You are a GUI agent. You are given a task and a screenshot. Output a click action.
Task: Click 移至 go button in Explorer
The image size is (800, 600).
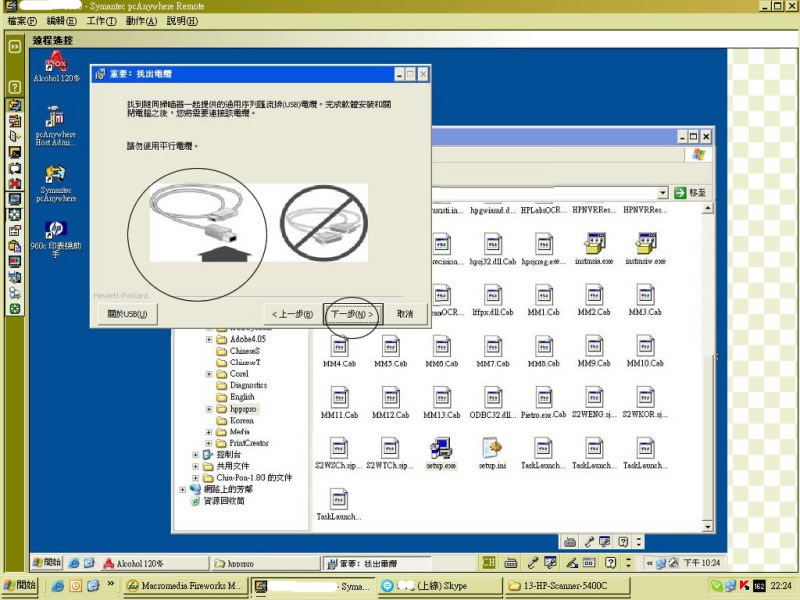[690, 193]
